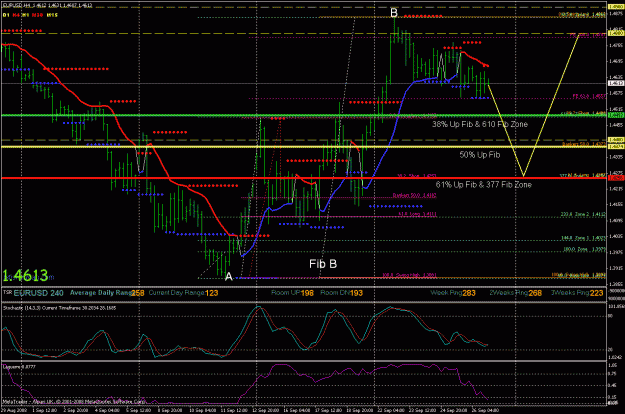The height and width of the screenshot is (414, 625).
Task: Click the '50% Up Fib' label
Action: 480,155
